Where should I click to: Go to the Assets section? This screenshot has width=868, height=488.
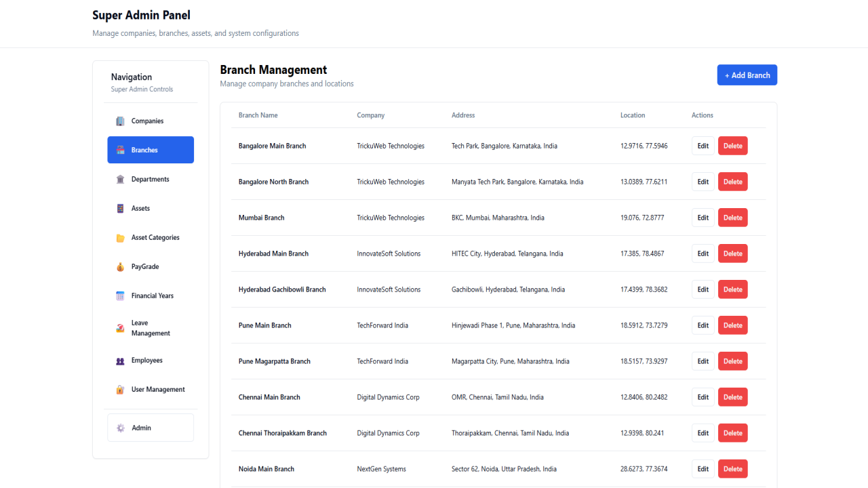(151, 209)
